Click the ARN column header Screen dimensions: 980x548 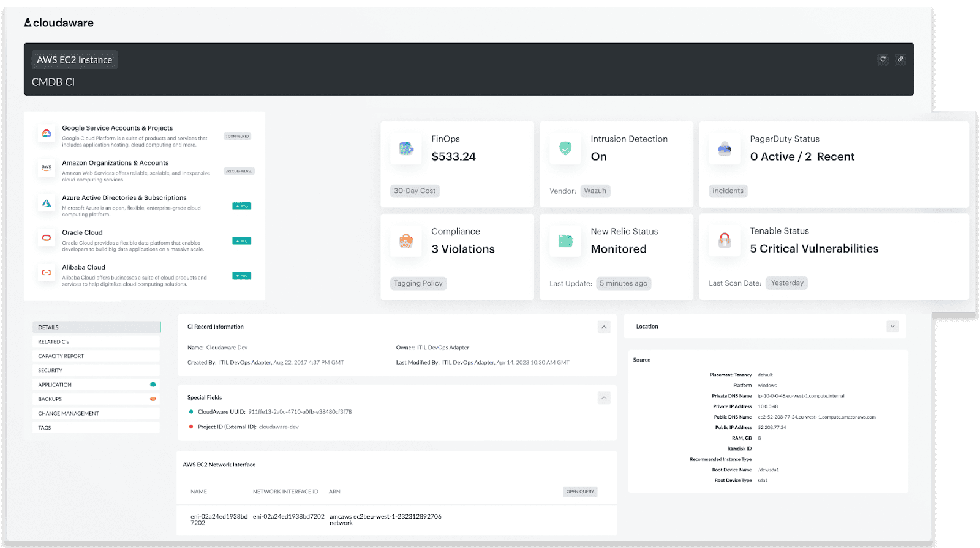[x=334, y=492]
